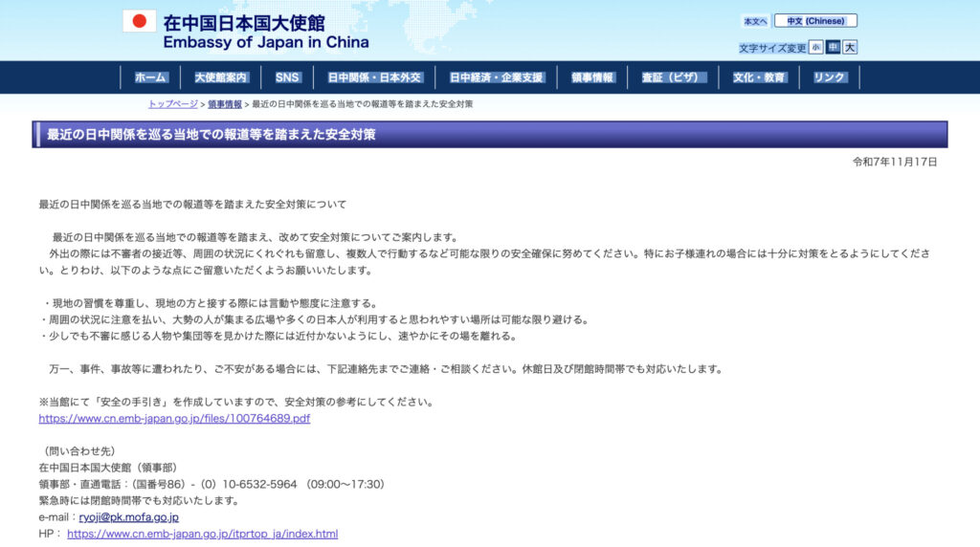
Task: Open 日中経済・企業支援 menu
Action: 496,77
